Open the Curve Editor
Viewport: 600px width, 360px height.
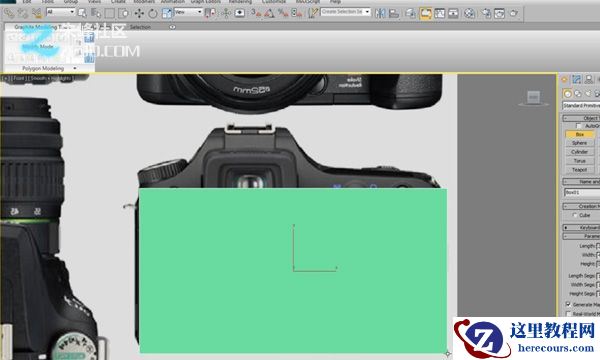point(440,13)
